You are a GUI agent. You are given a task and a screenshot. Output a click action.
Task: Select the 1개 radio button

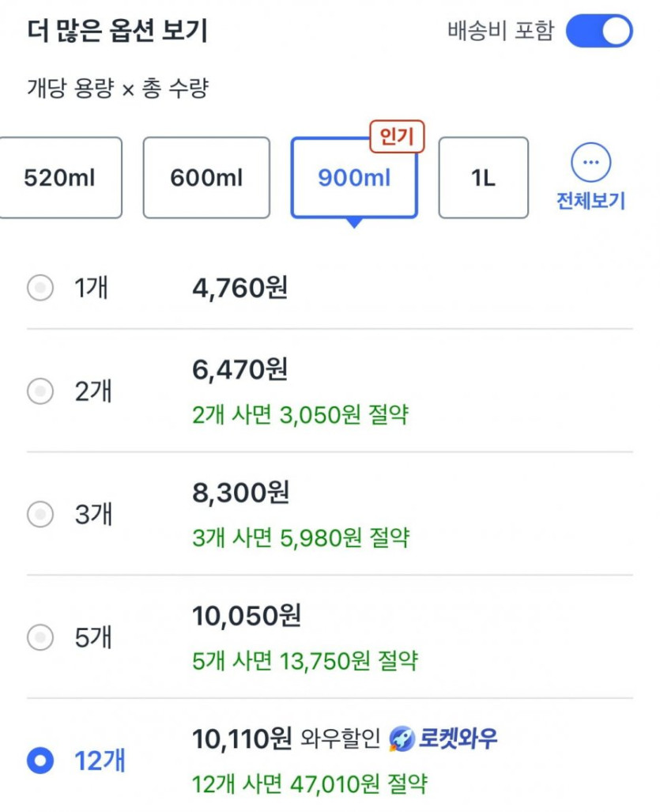pos(40,288)
